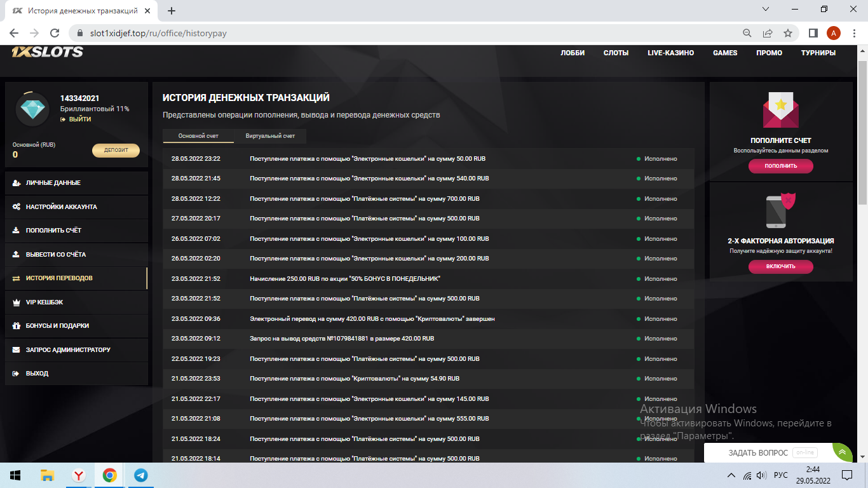Open the Промо menu item
The image size is (868, 488).
pyautogui.click(x=769, y=53)
